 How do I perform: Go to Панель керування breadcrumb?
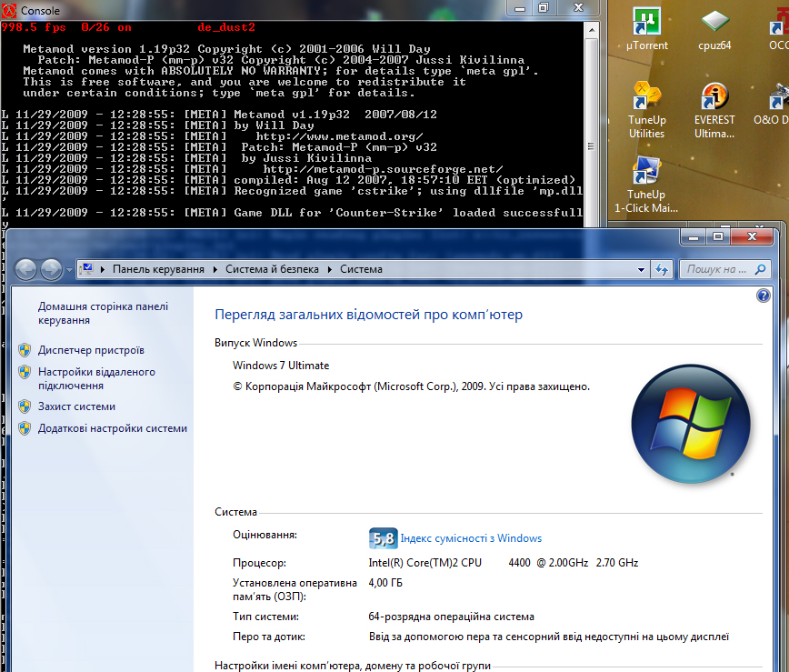(158, 269)
